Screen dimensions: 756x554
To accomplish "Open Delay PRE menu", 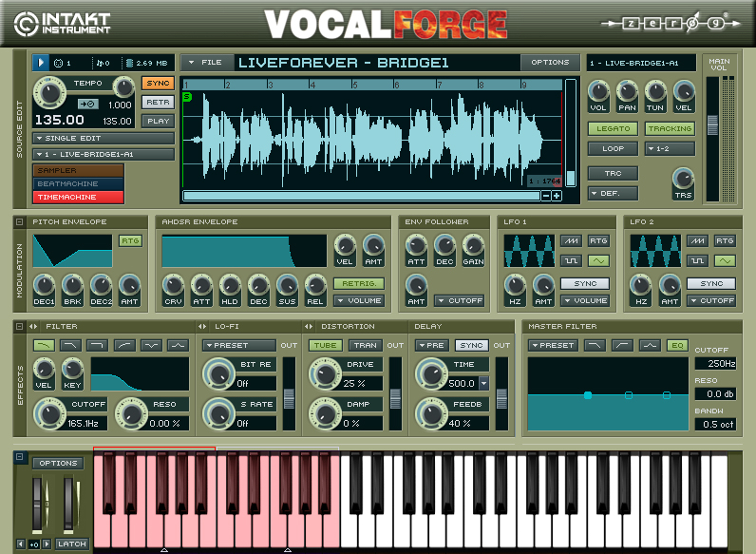I will pyautogui.click(x=431, y=345).
